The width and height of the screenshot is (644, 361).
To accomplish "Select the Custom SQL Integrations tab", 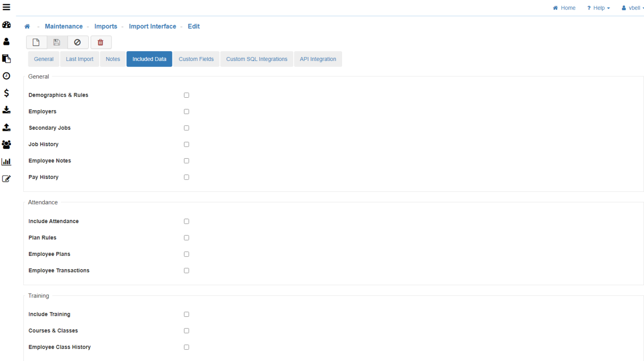I will pyautogui.click(x=256, y=59).
